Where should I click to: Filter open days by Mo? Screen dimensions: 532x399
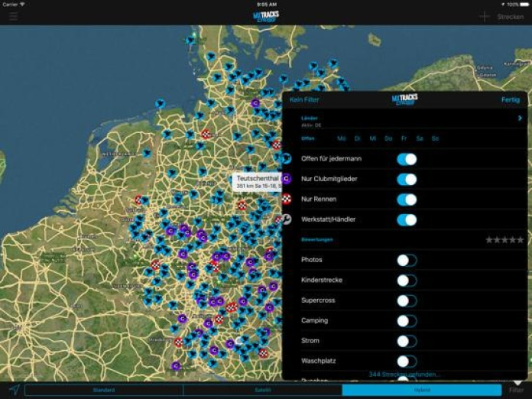coord(342,138)
